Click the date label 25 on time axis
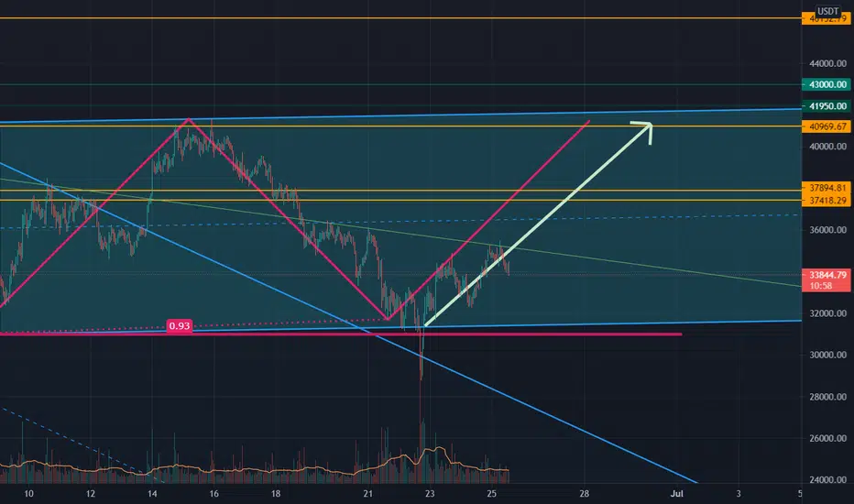 (491, 494)
